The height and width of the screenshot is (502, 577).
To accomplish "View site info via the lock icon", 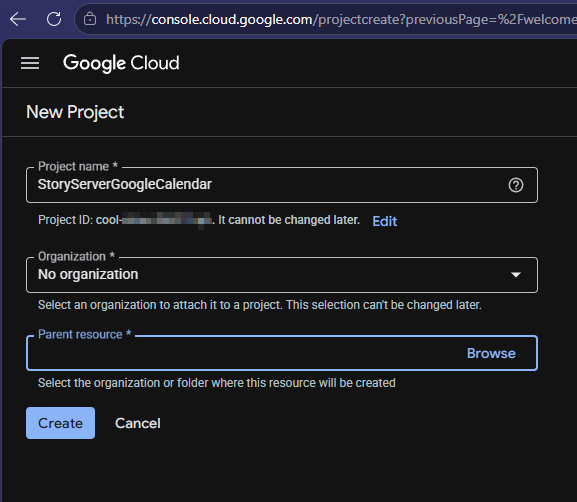I will pyautogui.click(x=90, y=19).
